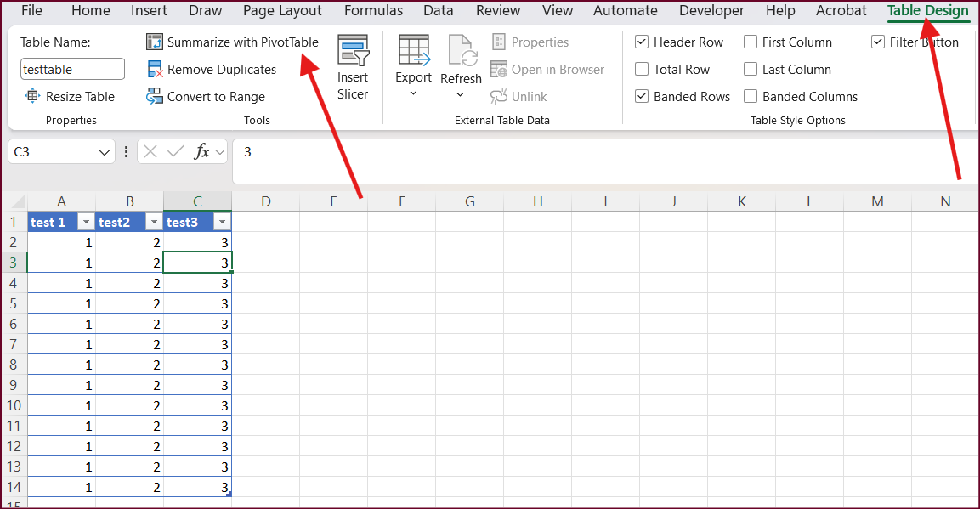The width and height of the screenshot is (980, 509).
Task: Open the test2 column filter dropdown
Action: pyautogui.click(x=154, y=223)
